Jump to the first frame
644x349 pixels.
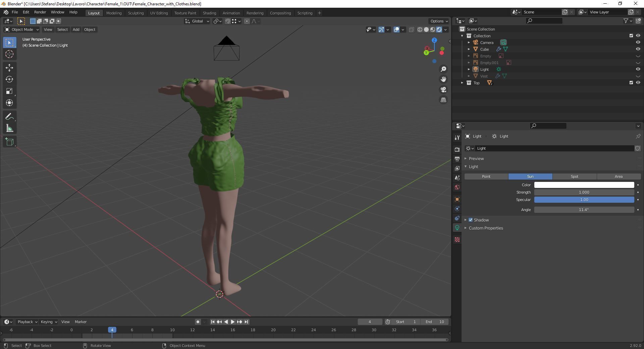coord(213,322)
